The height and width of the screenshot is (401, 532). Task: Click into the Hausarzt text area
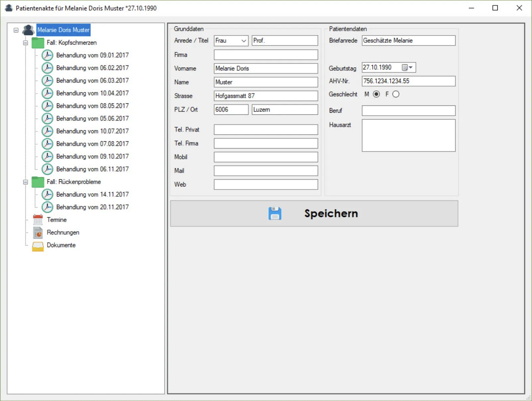tap(409, 135)
